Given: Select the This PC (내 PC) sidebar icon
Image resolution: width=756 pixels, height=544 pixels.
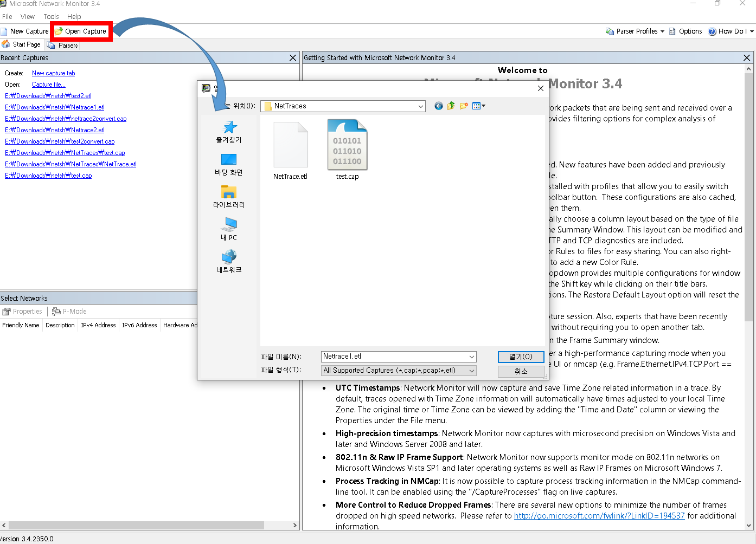Looking at the screenshot, I should click(229, 229).
